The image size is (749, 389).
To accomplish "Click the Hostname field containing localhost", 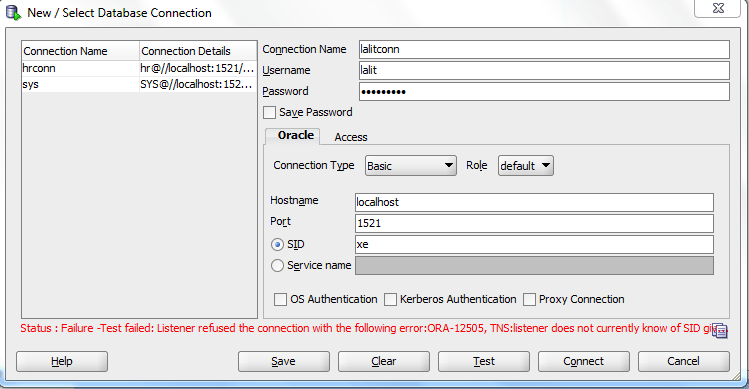I will click(534, 203).
